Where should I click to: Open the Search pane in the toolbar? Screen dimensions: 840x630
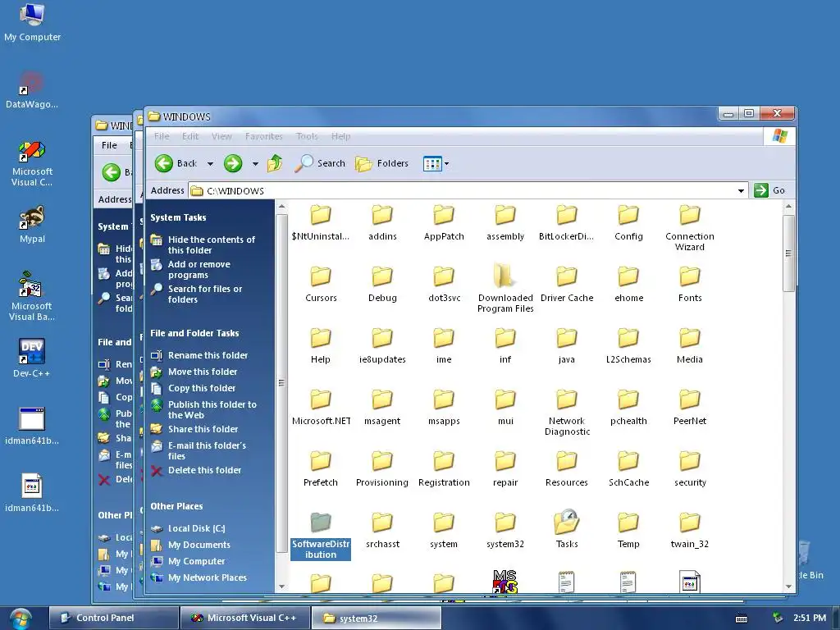click(320, 163)
